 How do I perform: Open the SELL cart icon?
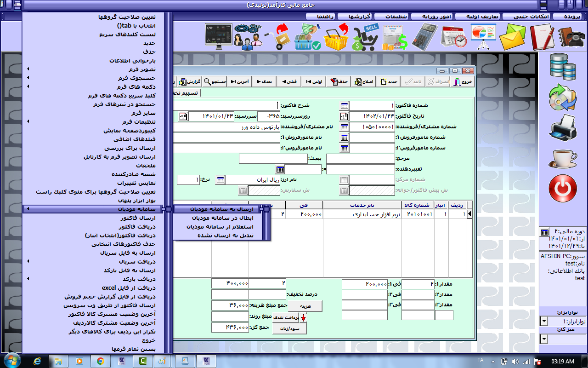point(365,37)
